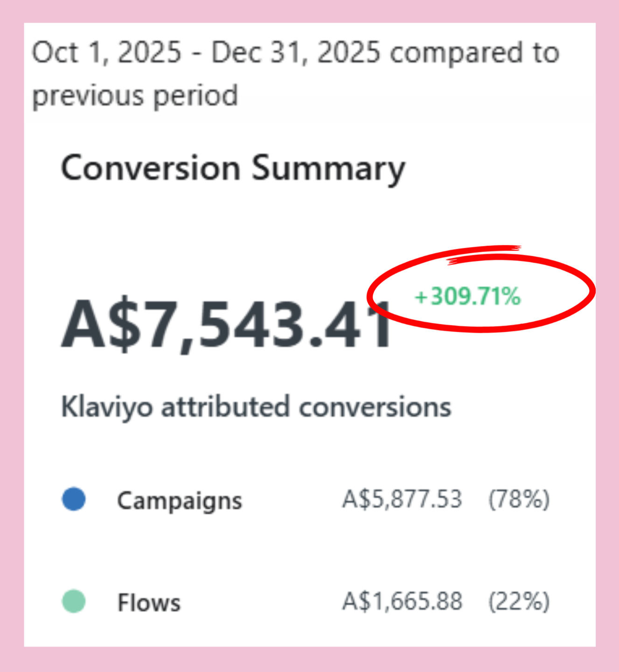The image size is (619, 672).
Task: Click the A$1,665.88 flows revenue value
Action: pyautogui.click(x=402, y=601)
